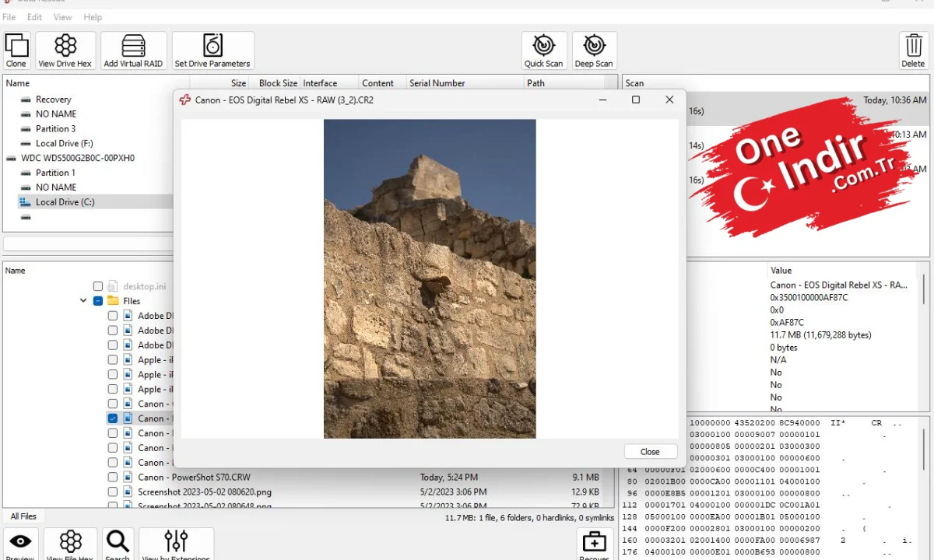934x560 pixels.
Task: Click the Path column header
Action: pos(535,83)
